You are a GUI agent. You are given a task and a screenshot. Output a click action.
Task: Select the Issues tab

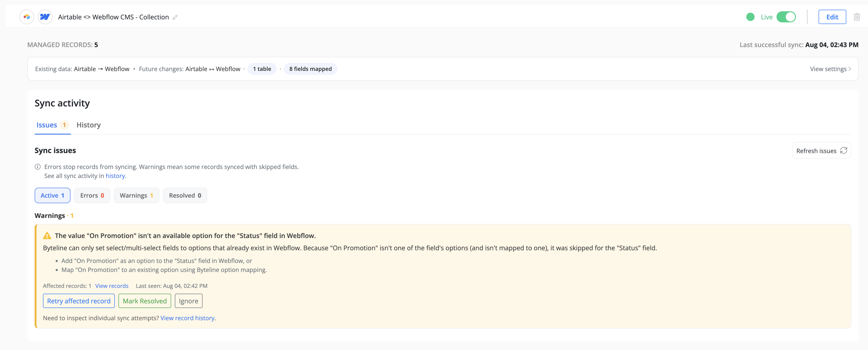pos(53,125)
